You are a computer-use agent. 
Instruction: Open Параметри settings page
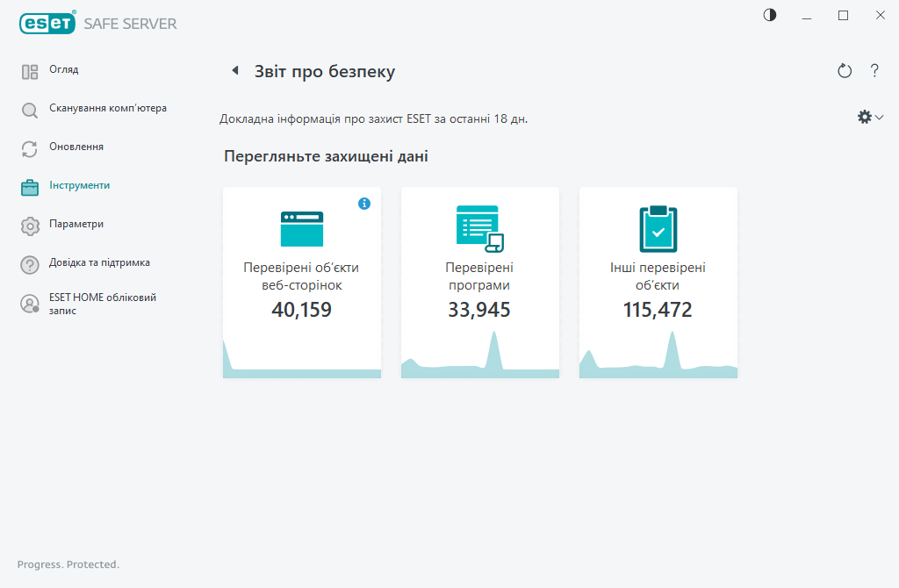tap(76, 225)
